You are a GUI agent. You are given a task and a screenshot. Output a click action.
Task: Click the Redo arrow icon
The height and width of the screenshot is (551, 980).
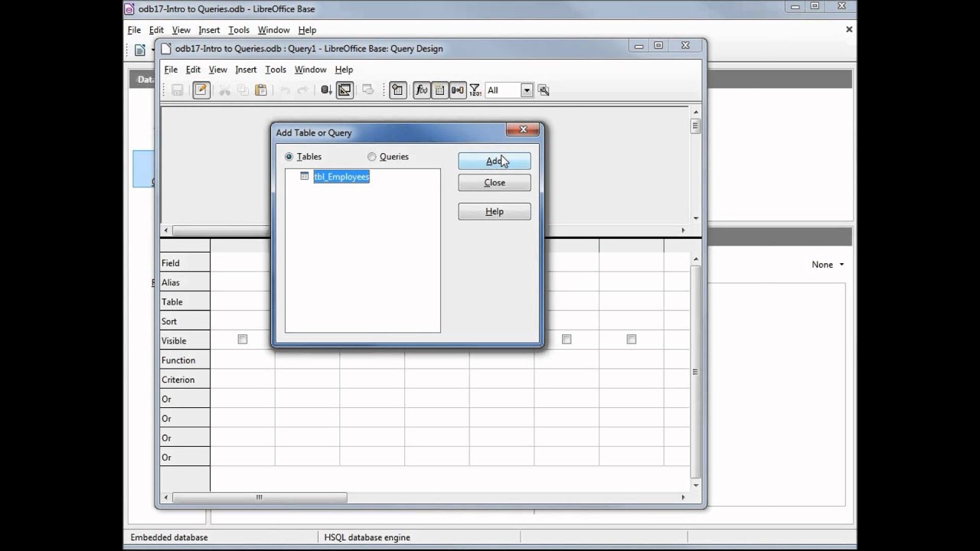(302, 90)
